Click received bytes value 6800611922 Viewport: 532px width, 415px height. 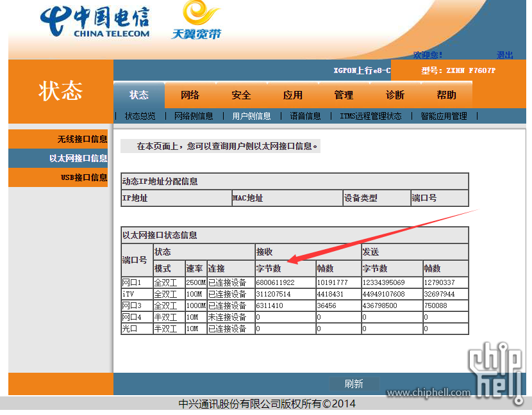coord(275,282)
